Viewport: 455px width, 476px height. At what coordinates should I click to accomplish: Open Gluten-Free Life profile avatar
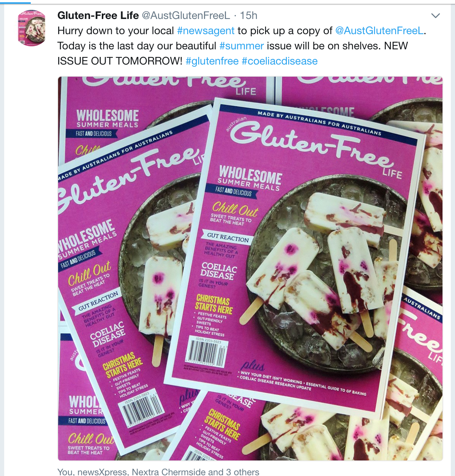click(x=32, y=28)
